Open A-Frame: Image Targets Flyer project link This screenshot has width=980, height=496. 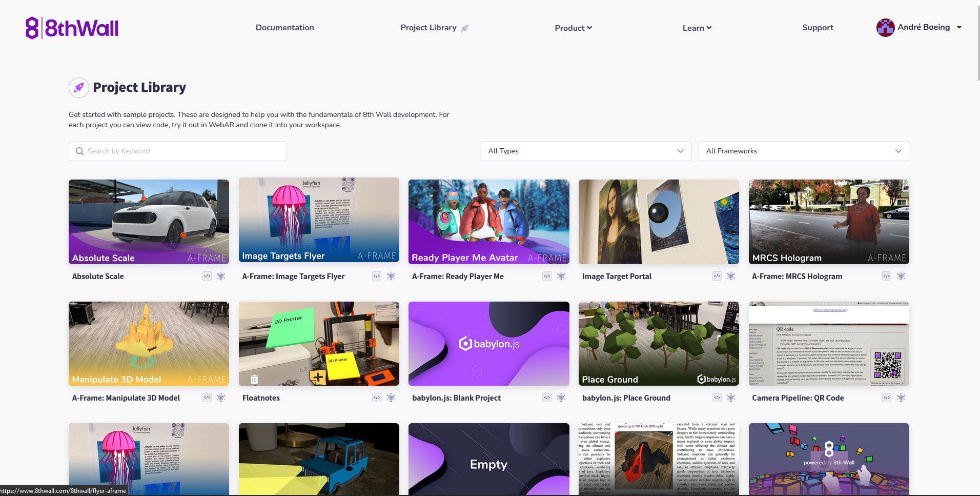tap(293, 276)
